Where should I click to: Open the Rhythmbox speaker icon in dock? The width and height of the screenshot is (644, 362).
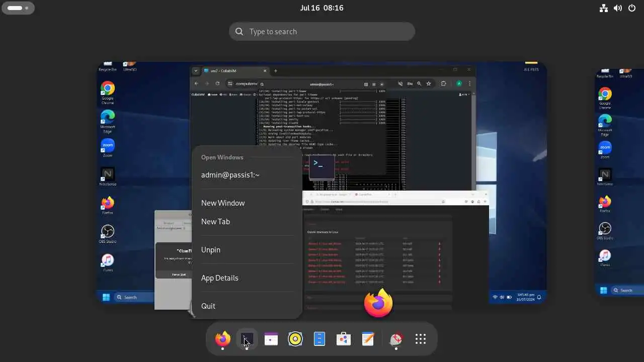pos(295,339)
